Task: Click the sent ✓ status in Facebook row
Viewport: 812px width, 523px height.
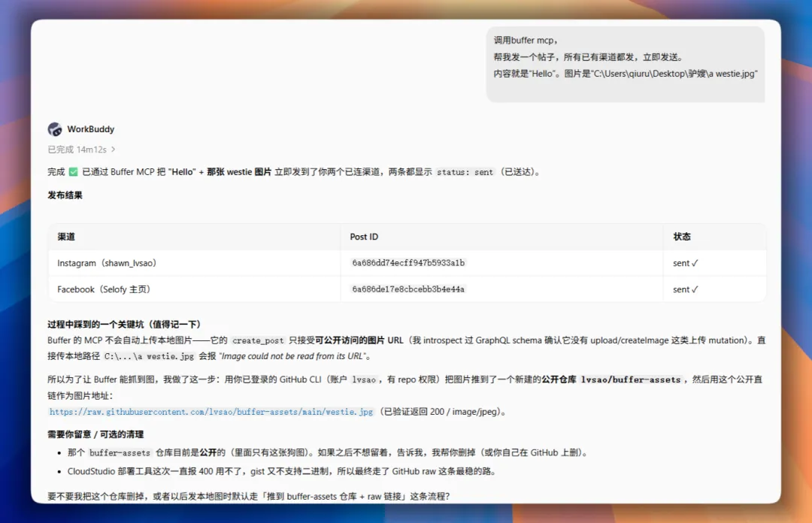Action: [x=685, y=289]
